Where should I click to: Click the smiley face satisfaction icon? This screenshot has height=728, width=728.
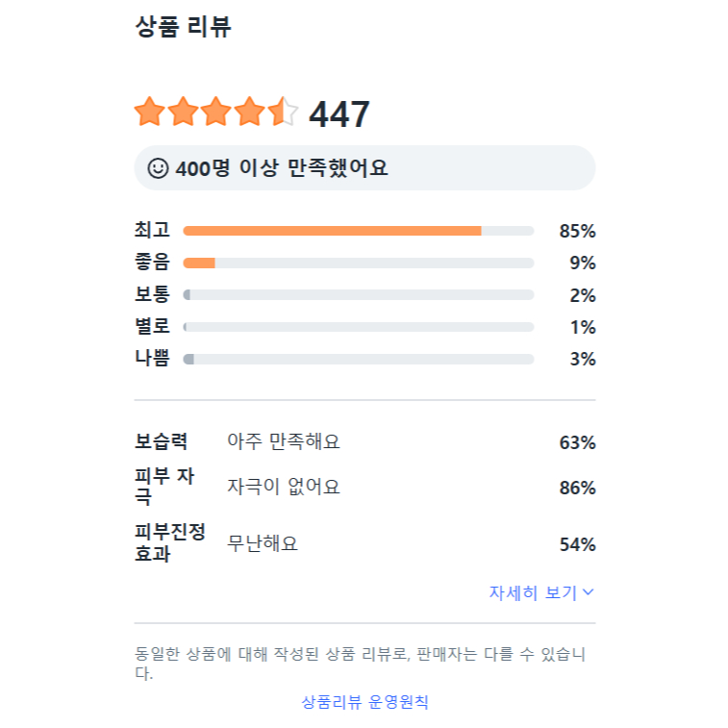point(158,168)
